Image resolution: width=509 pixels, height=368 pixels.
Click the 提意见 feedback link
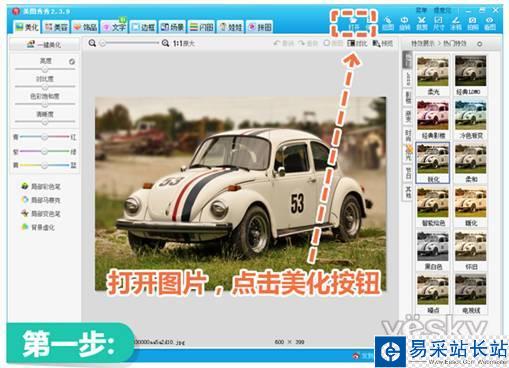[x=442, y=10]
